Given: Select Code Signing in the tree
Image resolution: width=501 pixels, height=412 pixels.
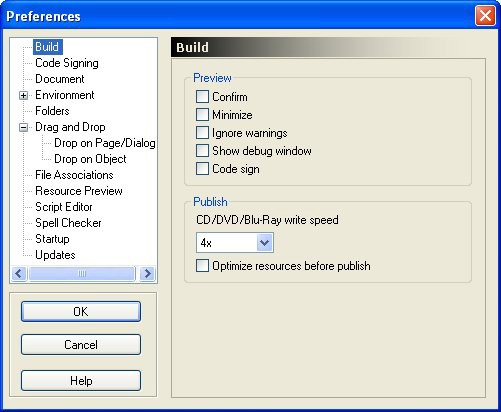Looking at the screenshot, I should click(67, 63).
